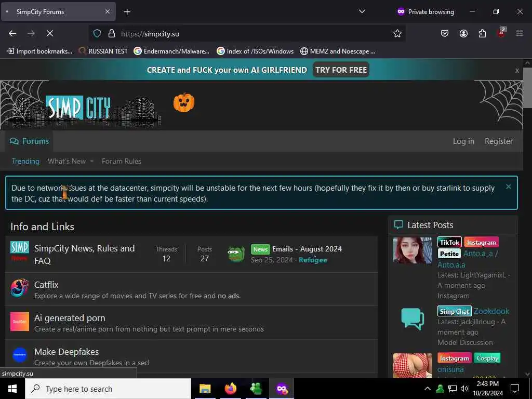Click the TikTok tag in Latest Posts
This screenshot has height=399, width=532.
click(449, 242)
